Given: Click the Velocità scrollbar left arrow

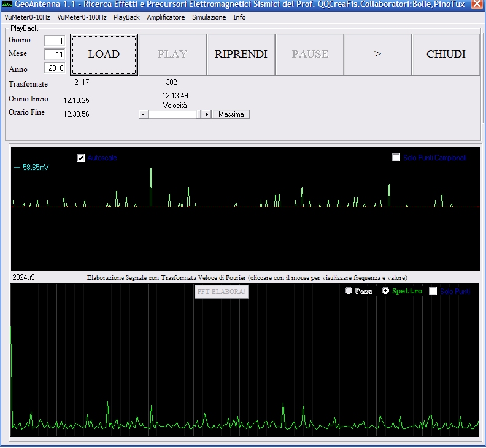Looking at the screenshot, I should pyautogui.click(x=144, y=114).
